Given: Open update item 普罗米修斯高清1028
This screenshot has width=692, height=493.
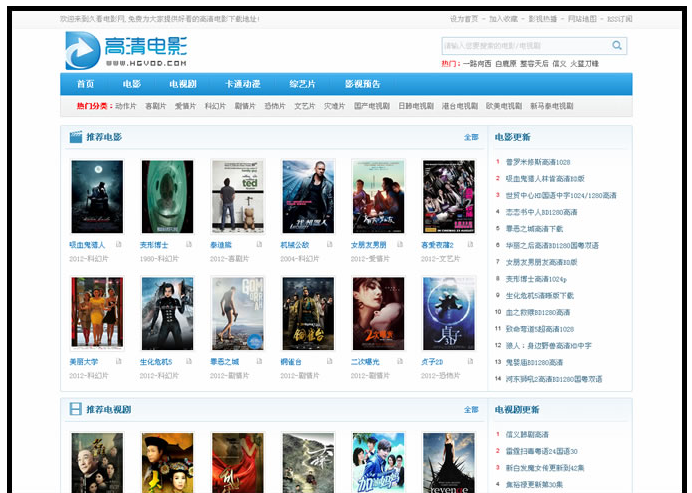Looking at the screenshot, I should [x=538, y=162].
